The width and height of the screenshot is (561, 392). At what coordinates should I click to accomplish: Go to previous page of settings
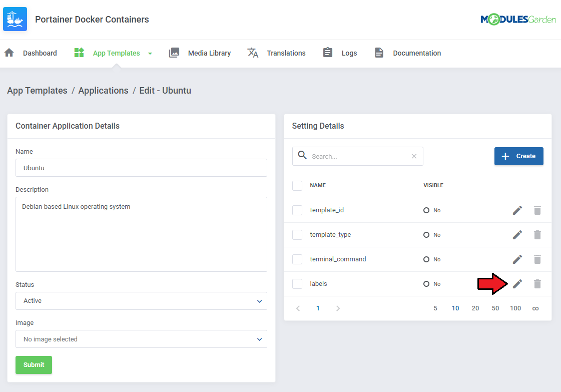298,308
